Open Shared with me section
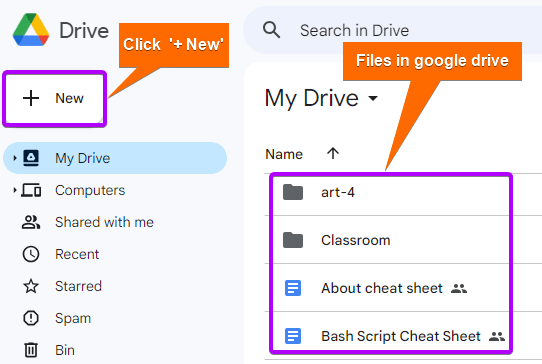Image resolution: width=542 pixels, height=364 pixels. pos(104,222)
